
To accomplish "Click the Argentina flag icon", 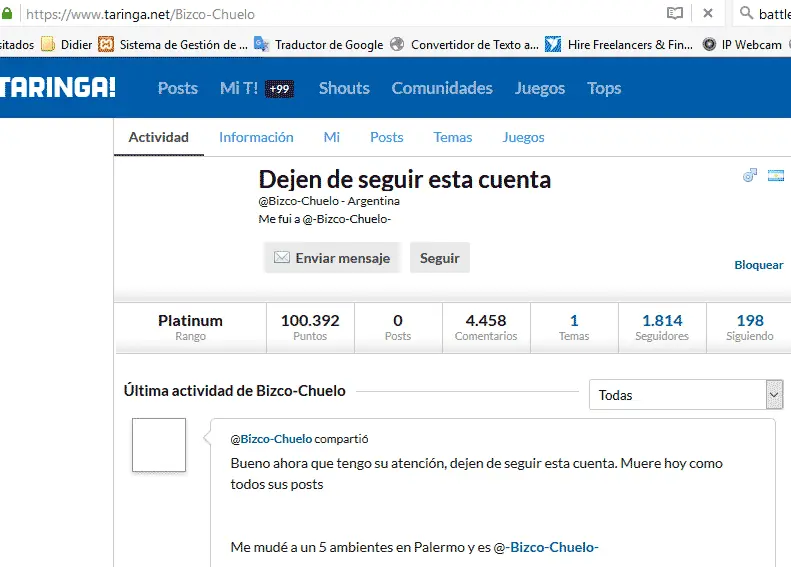I will [x=775, y=176].
